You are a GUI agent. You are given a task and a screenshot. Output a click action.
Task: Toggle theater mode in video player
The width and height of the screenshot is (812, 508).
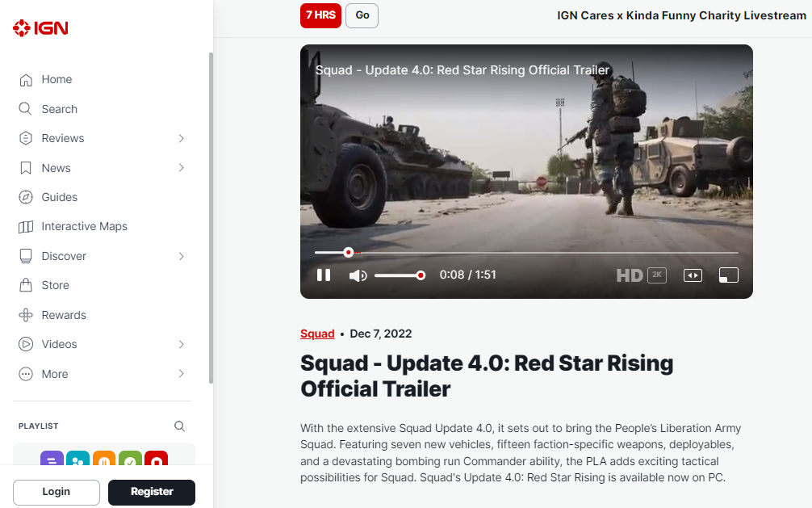click(693, 275)
